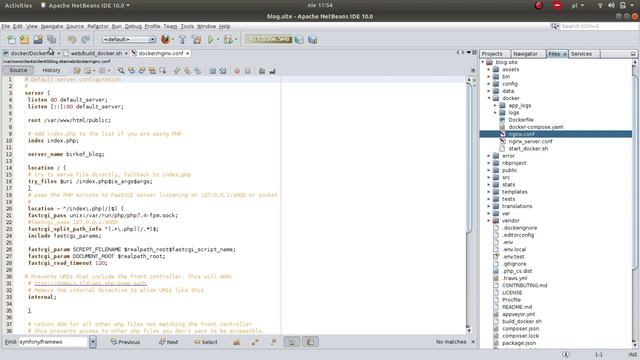Viewport: 640px width, 360px height.
Task: Select nginx_server.conf in file tree
Action: pyautogui.click(x=530, y=141)
